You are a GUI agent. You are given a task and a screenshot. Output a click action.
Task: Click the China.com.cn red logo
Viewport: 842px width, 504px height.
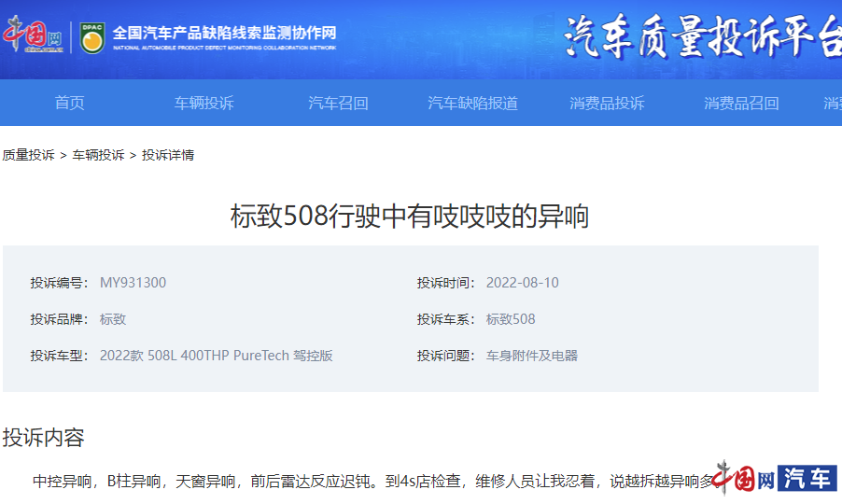pyautogui.click(x=33, y=35)
